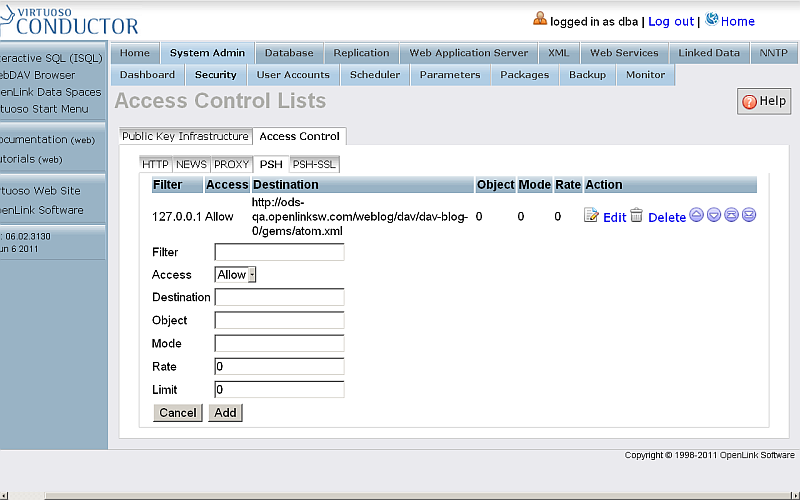
Task: Go to the User Accounts submenu
Action: (293, 75)
